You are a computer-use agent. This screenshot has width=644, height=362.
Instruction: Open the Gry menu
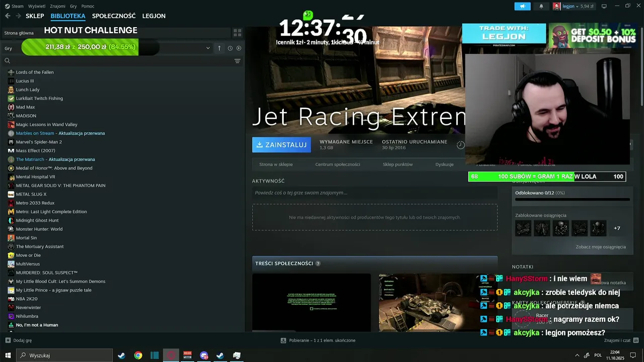73,6
